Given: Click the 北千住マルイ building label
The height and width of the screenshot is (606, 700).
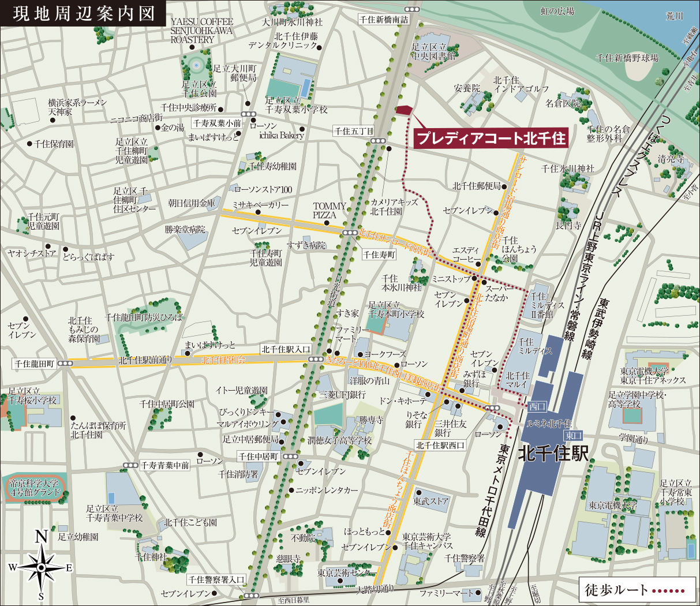Looking at the screenshot, I should tap(518, 380).
